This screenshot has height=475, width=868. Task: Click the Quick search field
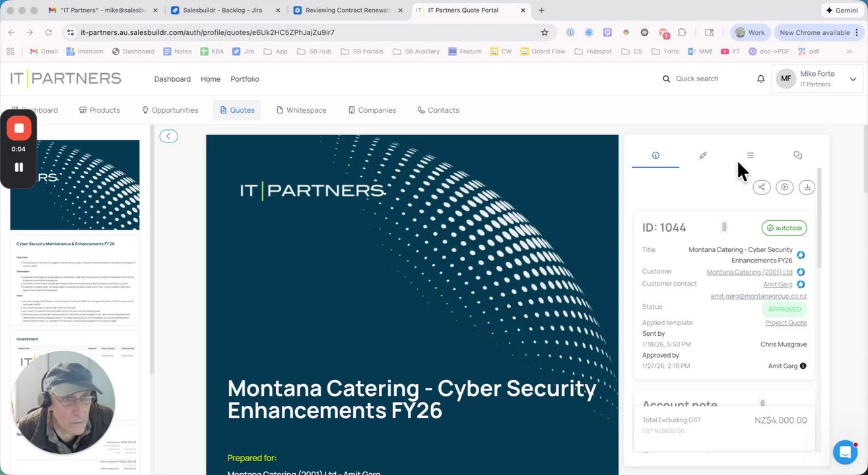(697, 79)
